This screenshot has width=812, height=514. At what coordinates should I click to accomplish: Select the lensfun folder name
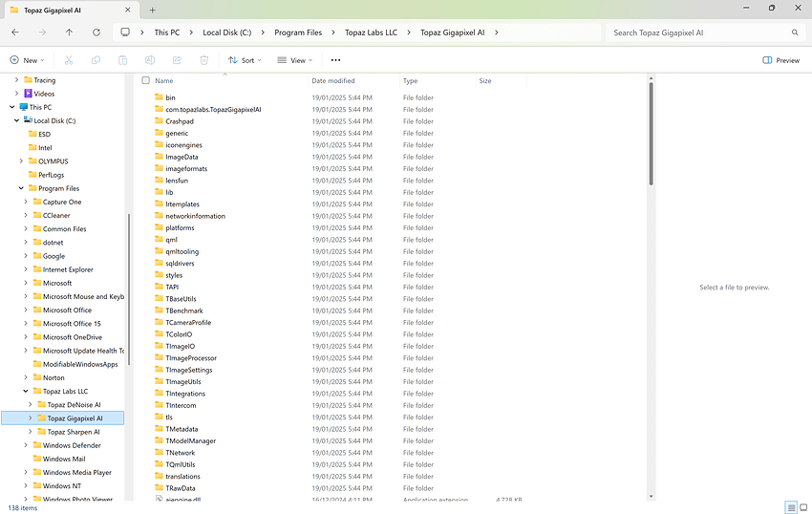click(177, 181)
